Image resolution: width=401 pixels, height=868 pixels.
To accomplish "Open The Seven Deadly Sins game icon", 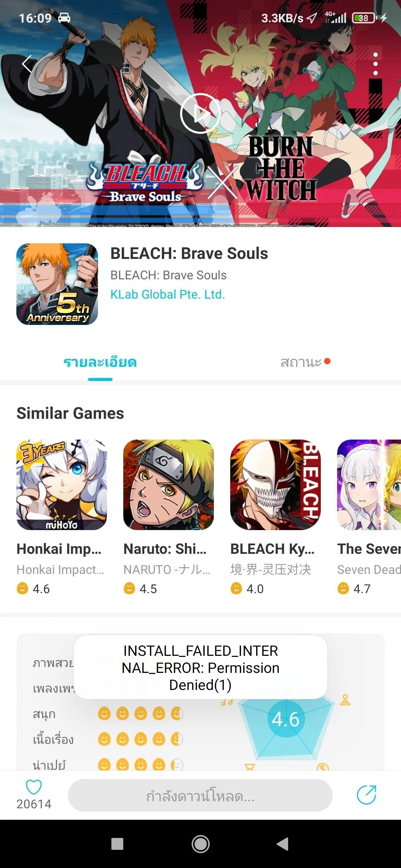I will pyautogui.click(x=369, y=485).
